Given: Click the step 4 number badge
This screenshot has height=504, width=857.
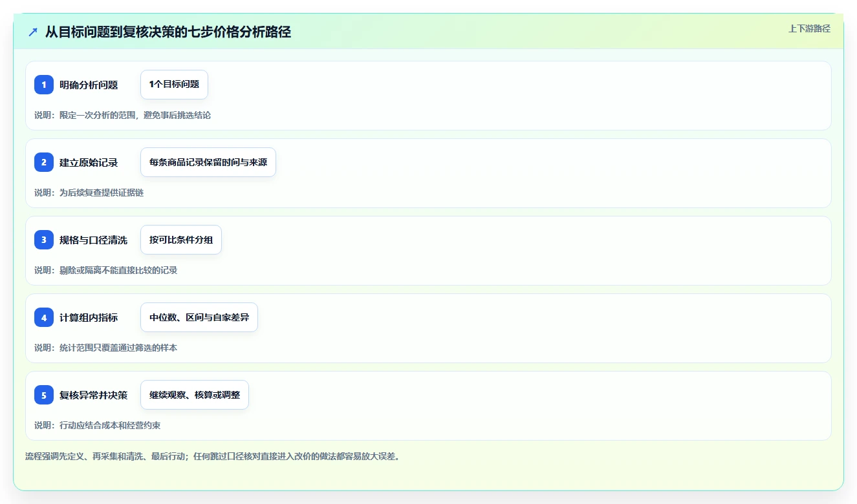Looking at the screenshot, I should 44,317.
